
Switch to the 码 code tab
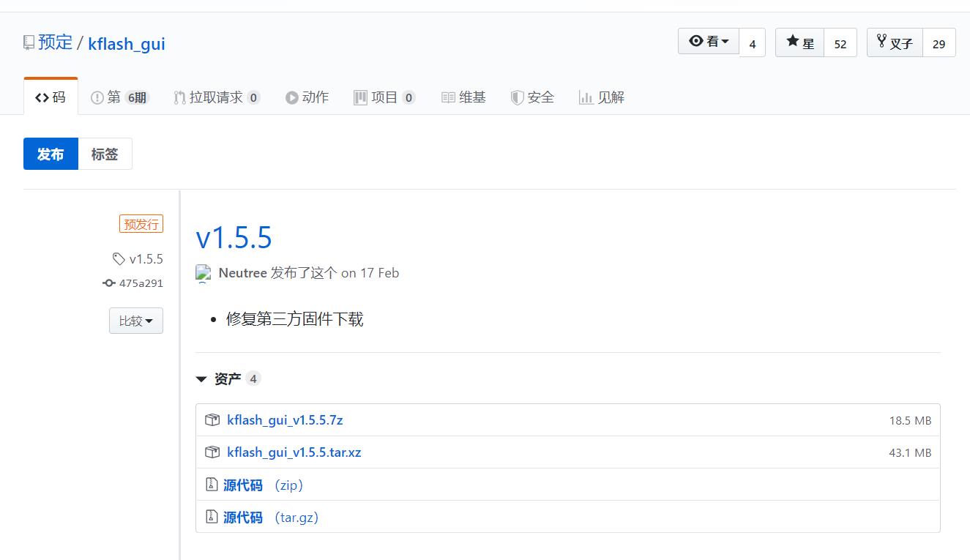click(x=51, y=97)
